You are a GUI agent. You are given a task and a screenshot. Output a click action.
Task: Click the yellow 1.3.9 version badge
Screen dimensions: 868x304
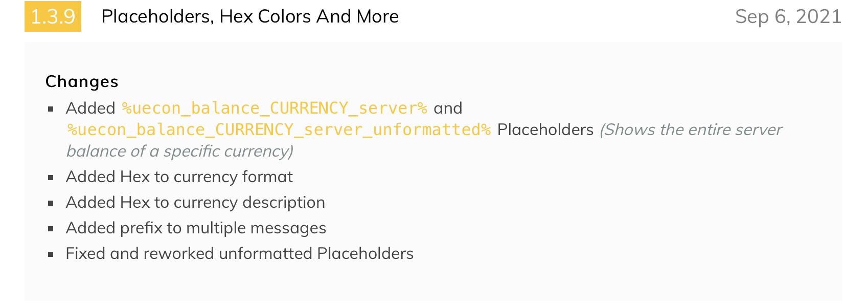(x=53, y=16)
